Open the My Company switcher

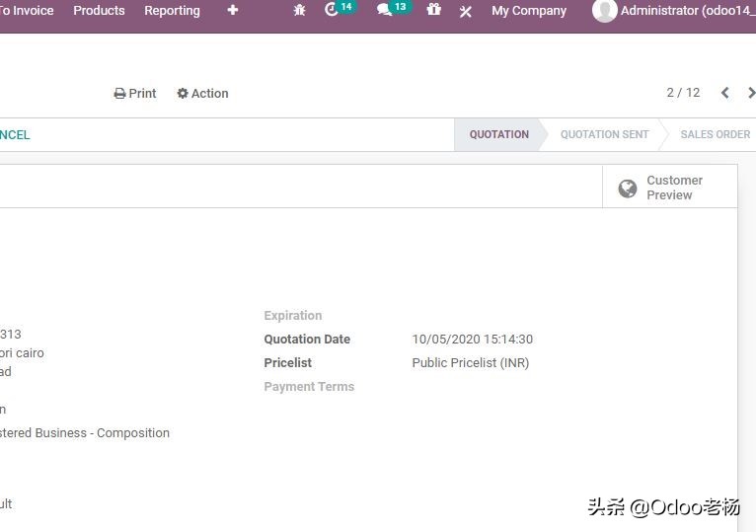click(529, 11)
